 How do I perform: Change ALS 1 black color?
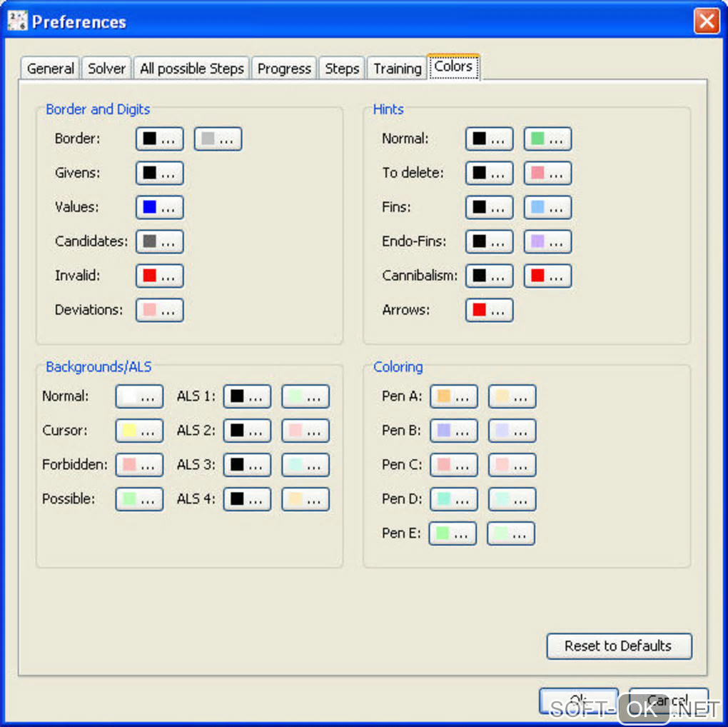coord(247,397)
